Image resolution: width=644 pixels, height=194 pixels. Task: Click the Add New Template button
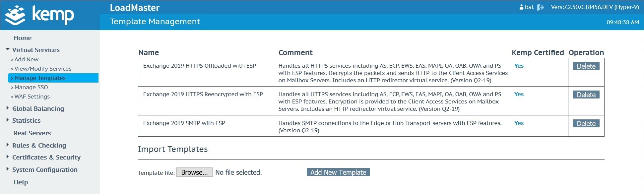[x=338, y=172]
